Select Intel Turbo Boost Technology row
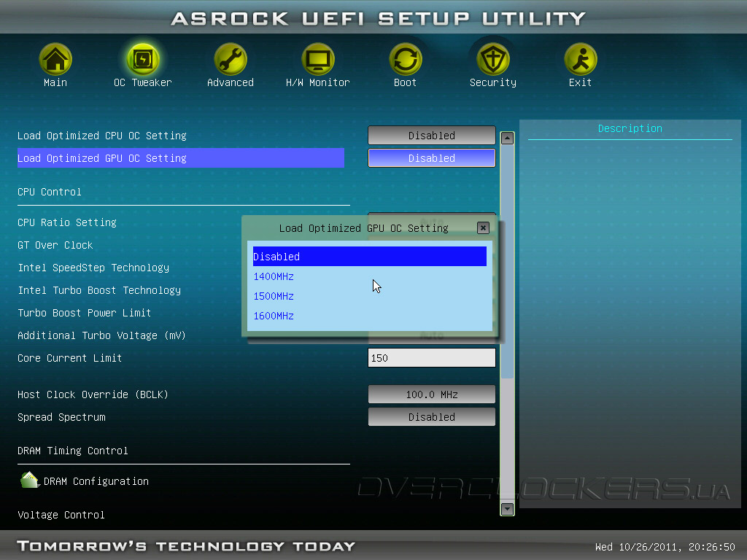 (99, 290)
